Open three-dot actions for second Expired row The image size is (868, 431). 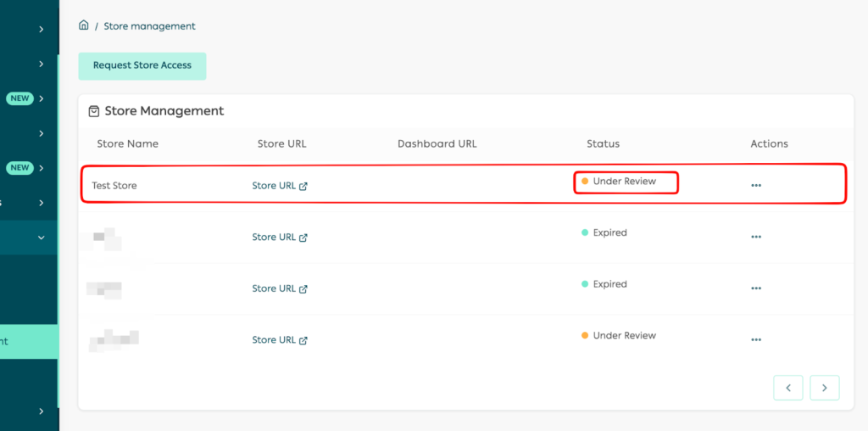pyautogui.click(x=756, y=288)
